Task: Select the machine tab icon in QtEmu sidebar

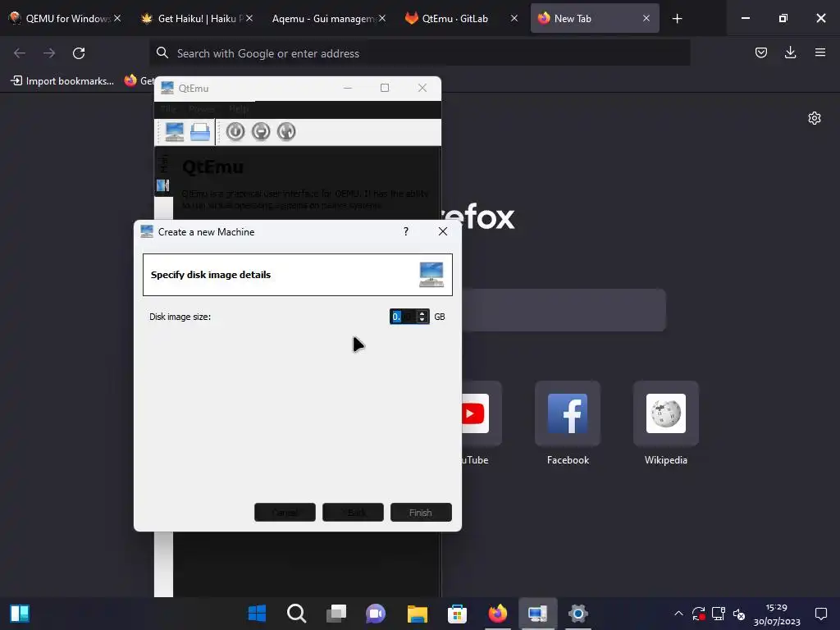Action: click(163, 185)
